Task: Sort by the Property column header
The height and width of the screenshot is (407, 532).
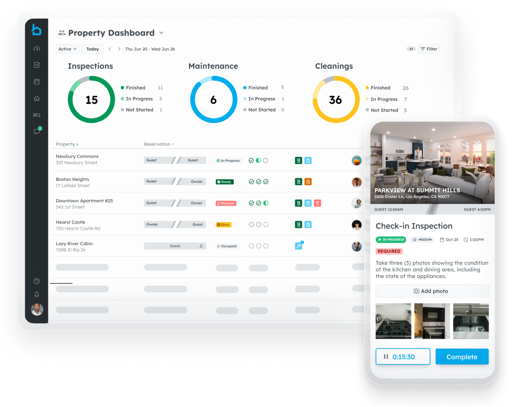Action: [x=66, y=144]
